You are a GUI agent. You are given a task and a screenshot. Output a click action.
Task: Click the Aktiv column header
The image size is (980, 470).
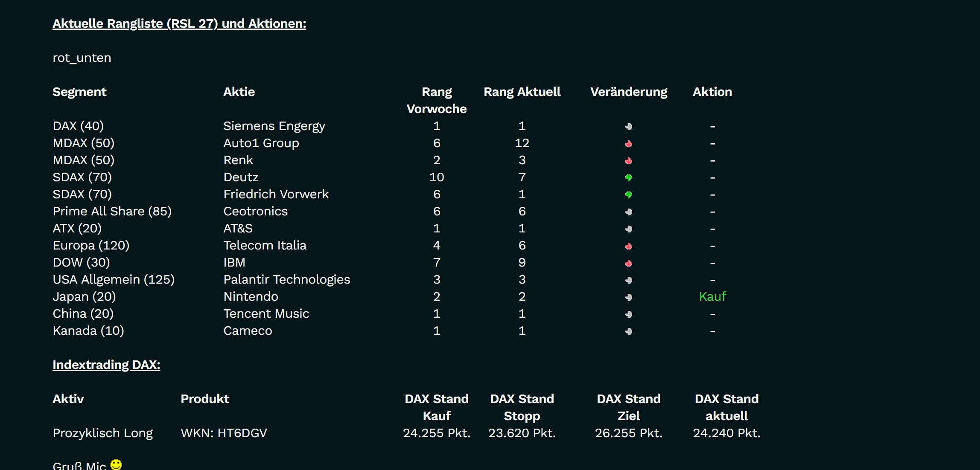68,399
